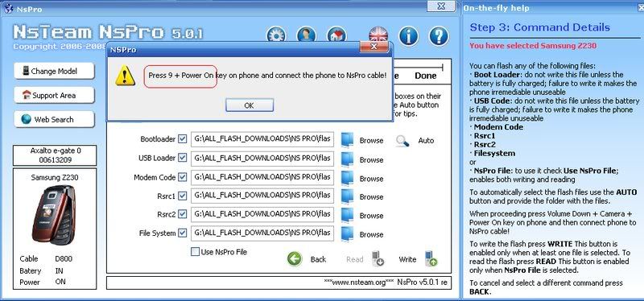Click the green Back arrow icon
Screen dimensions: 644x301
tap(295, 259)
